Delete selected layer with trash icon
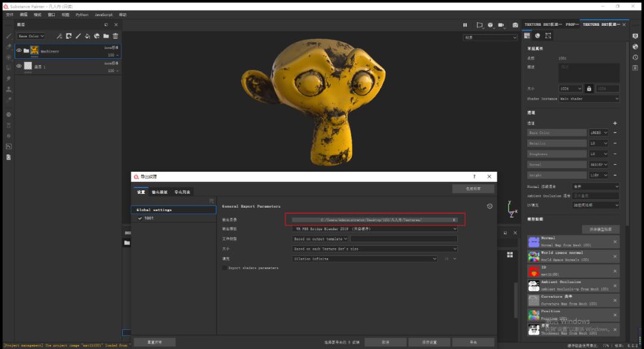The height and width of the screenshot is (349, 644). 115,36
